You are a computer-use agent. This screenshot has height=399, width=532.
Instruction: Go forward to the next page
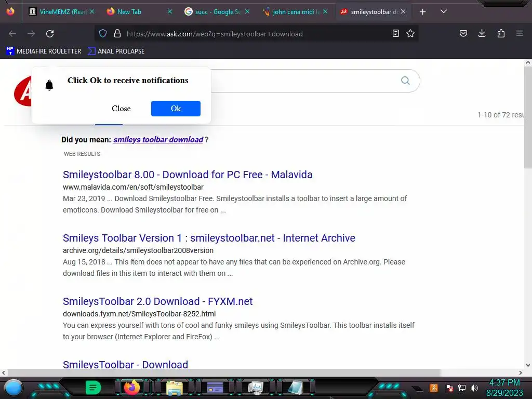[x=31, y=34]
